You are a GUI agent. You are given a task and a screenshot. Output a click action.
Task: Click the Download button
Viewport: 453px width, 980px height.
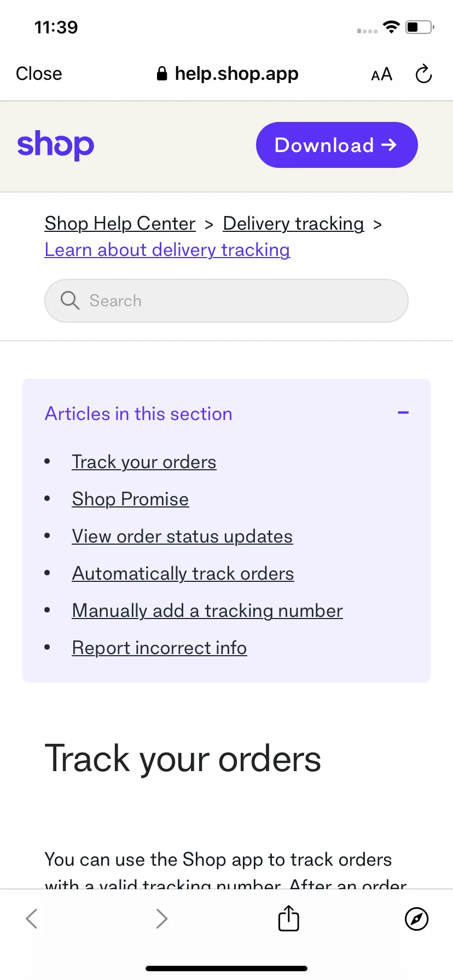point(337,145)
